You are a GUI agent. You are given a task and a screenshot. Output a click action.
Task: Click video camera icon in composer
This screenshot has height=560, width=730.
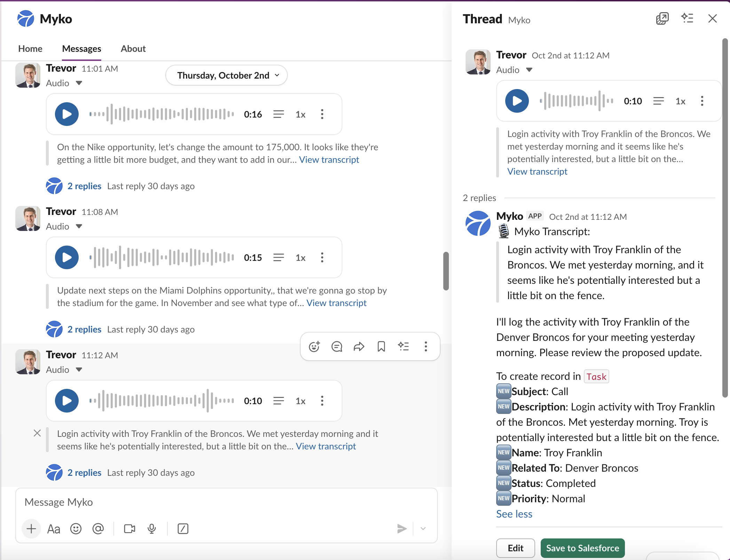(x=129, y=529)
